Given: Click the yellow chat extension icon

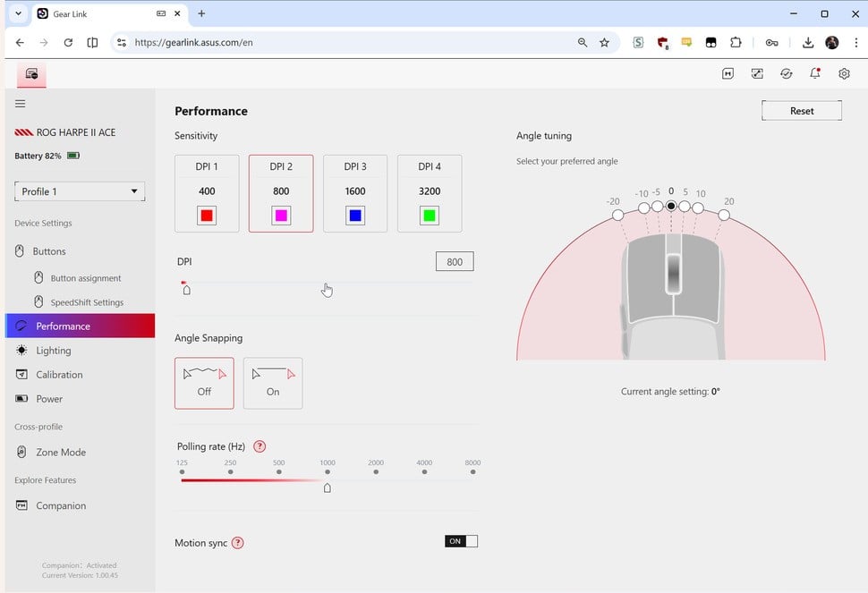Looking at the screenshot, I should [686, 43].
